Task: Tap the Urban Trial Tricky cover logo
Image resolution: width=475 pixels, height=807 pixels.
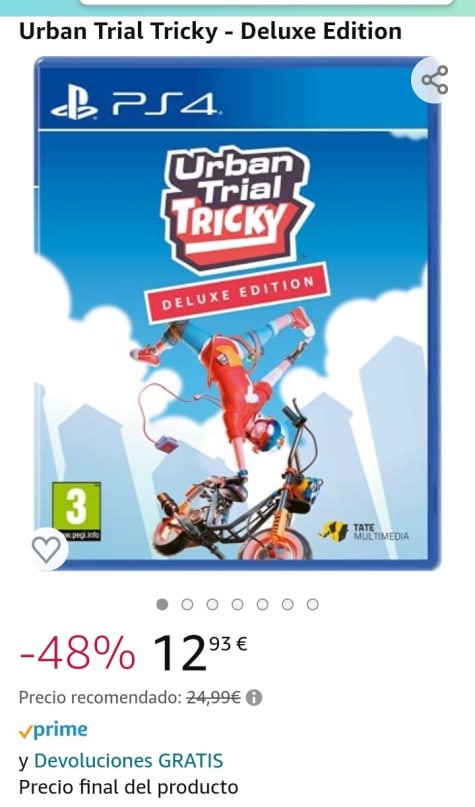Action: [237, 208]
